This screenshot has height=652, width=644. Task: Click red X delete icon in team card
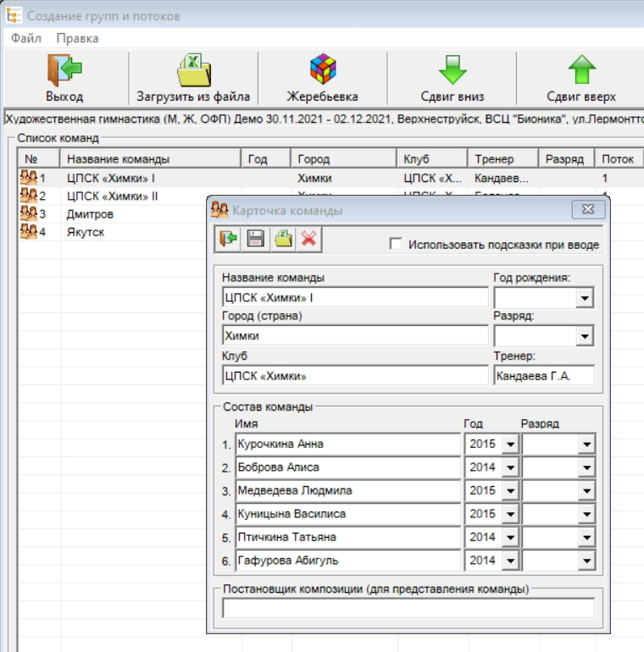(x=308, y=240)
